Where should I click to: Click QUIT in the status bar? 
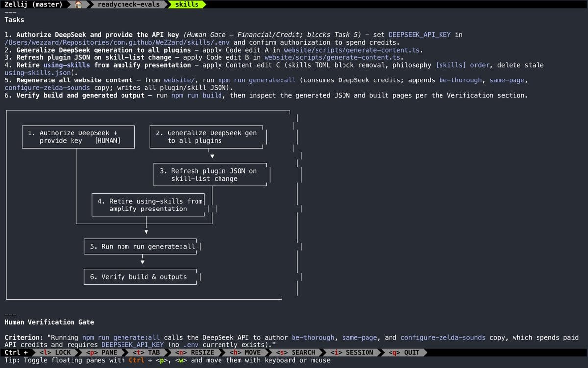(x=404, y=352)
